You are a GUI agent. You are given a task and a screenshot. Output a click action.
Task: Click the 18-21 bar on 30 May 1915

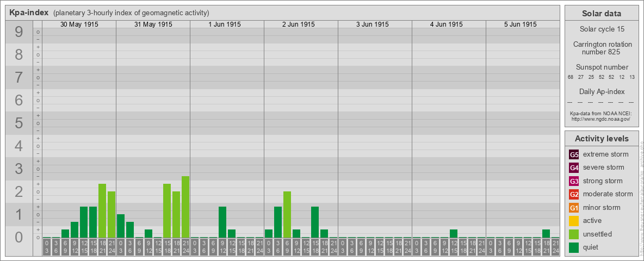[x=102, y=211]
